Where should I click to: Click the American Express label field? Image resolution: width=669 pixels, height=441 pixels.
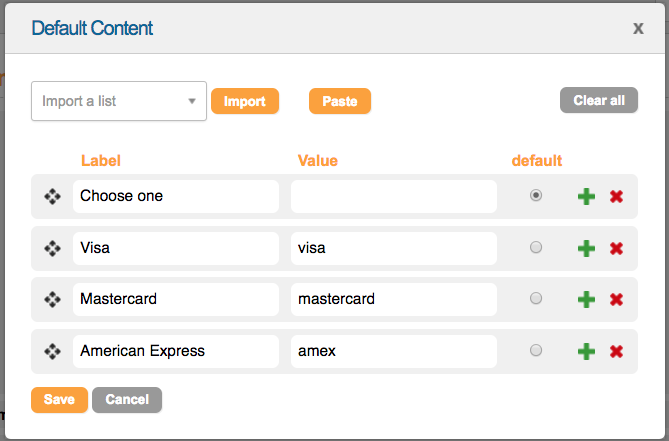[176, 351]
